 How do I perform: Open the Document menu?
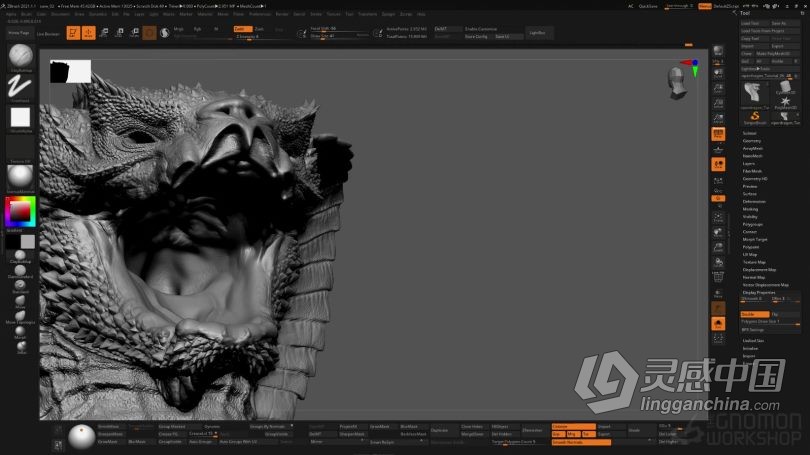[60, 14]
